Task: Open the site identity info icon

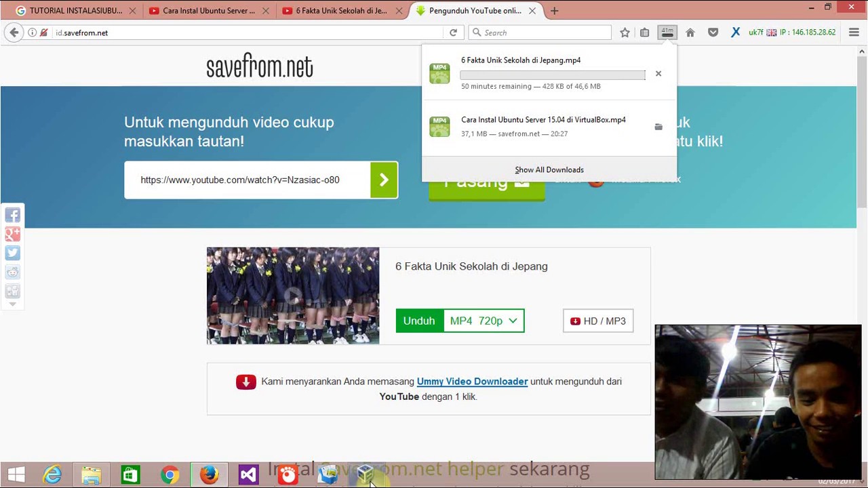Action: tap(32, 33)
